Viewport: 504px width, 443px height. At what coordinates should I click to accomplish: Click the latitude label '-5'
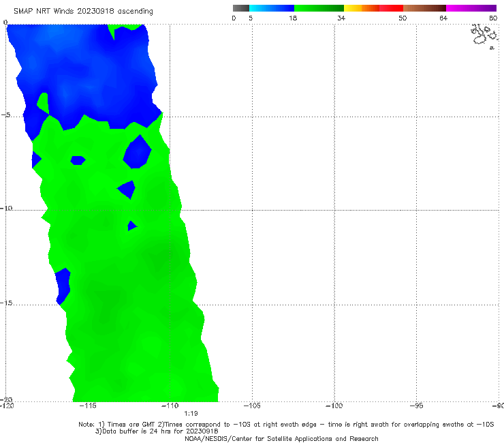click(x=5, y=115)
